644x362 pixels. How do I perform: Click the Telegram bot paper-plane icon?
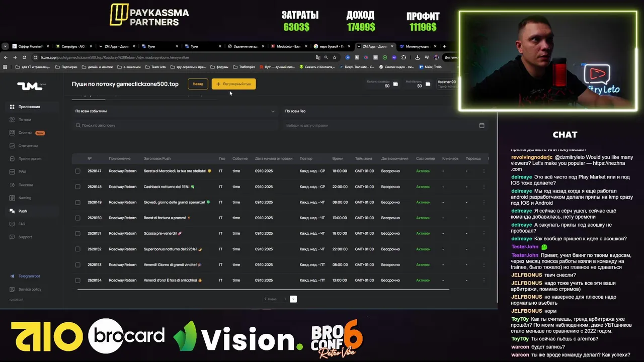coord(13,276)
